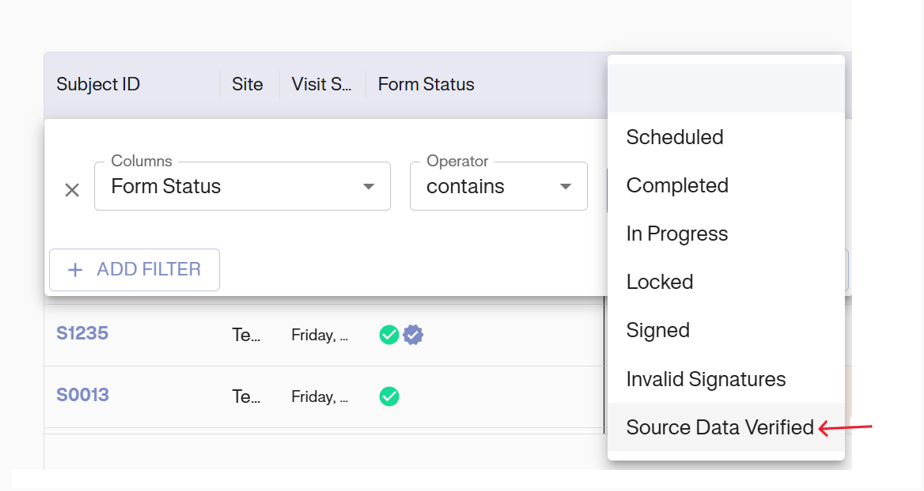Select Source Data Verified option
The height and width of the screenshot is (491, 924).
pyautogui.click(x=720, y=428)
